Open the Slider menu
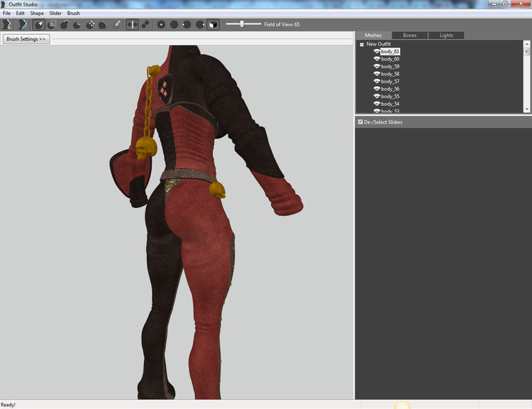Screen dimensions: 532x409 tap(55, 13)
